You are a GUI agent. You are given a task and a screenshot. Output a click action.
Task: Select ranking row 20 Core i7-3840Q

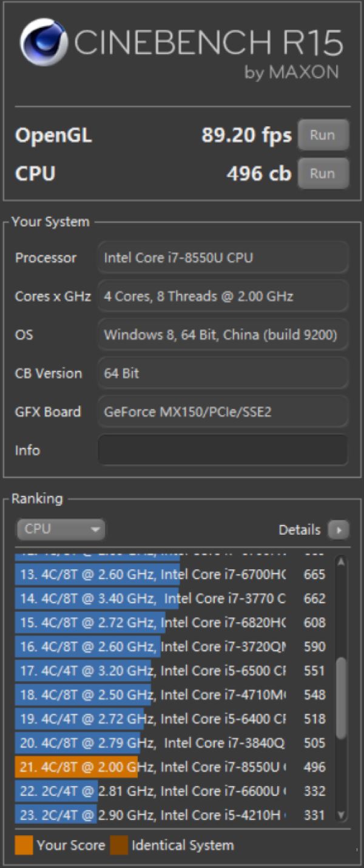tap(174, 742)
